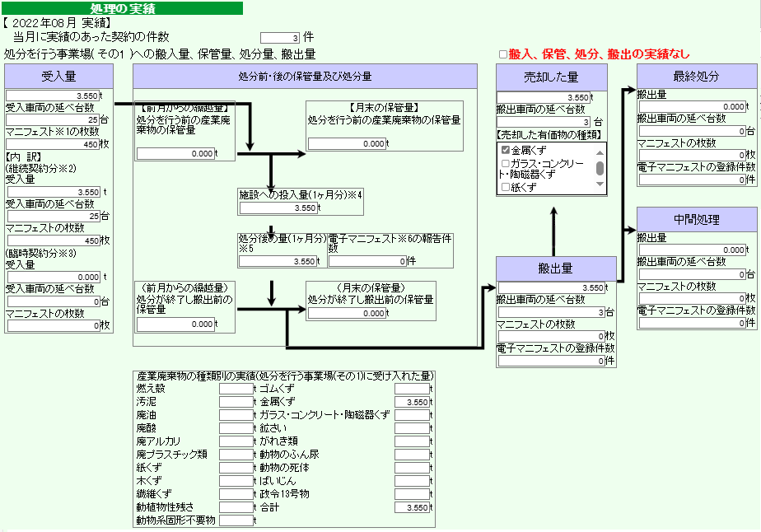This screenshot has height=532, width=761.
Task: Click 金属くず quantity field showing 3.550
Action: coord(412,402)
